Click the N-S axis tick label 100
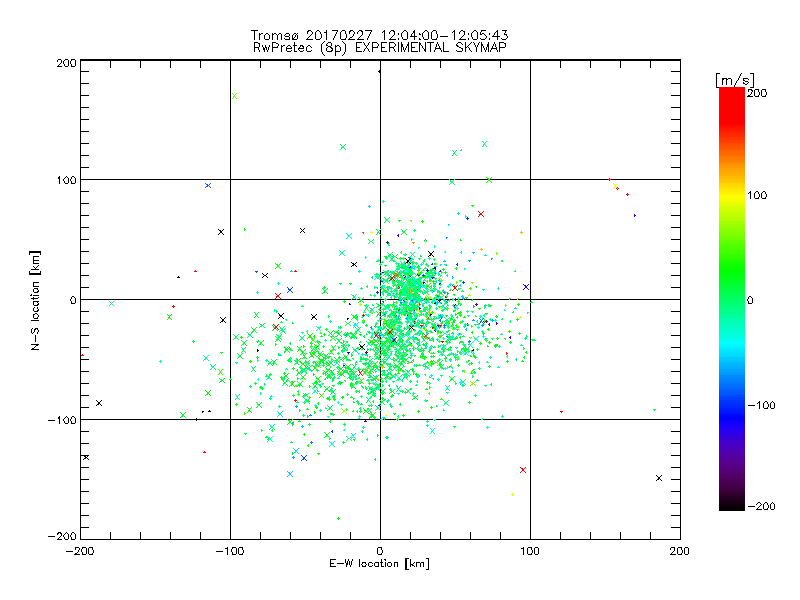This screenshot has width=800, height=600. click(x=66, y=180)
